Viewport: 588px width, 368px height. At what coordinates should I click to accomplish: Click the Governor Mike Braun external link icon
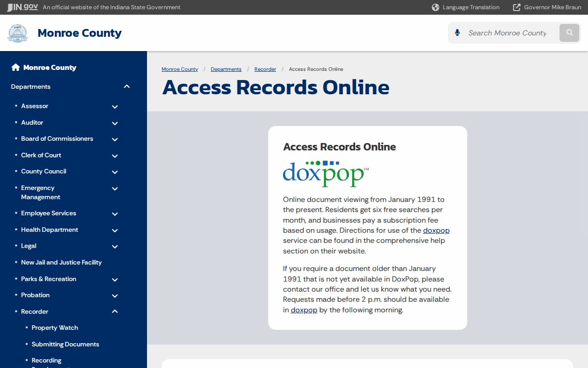click(517, 7)
